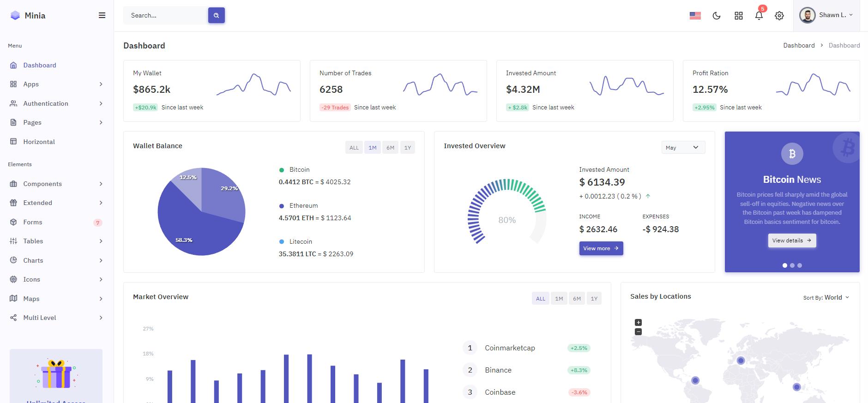
Task: Click the View more button
Action: 601,248
